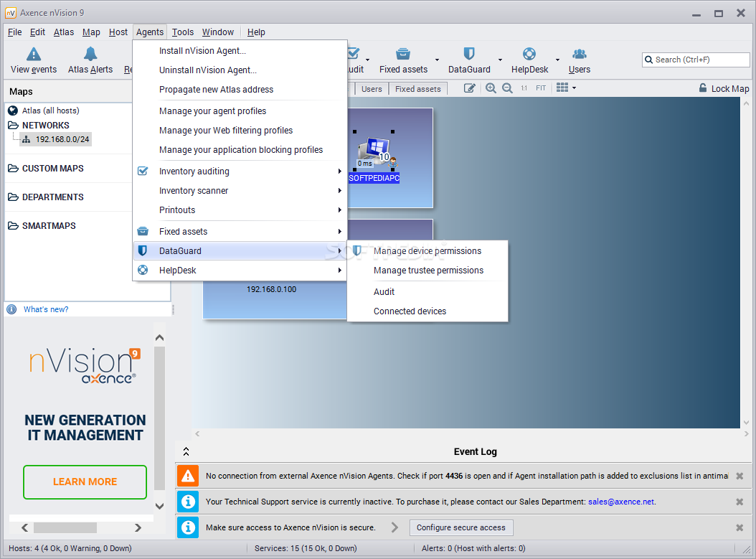Click the Technical Support info icon

[x=187, y=502]
